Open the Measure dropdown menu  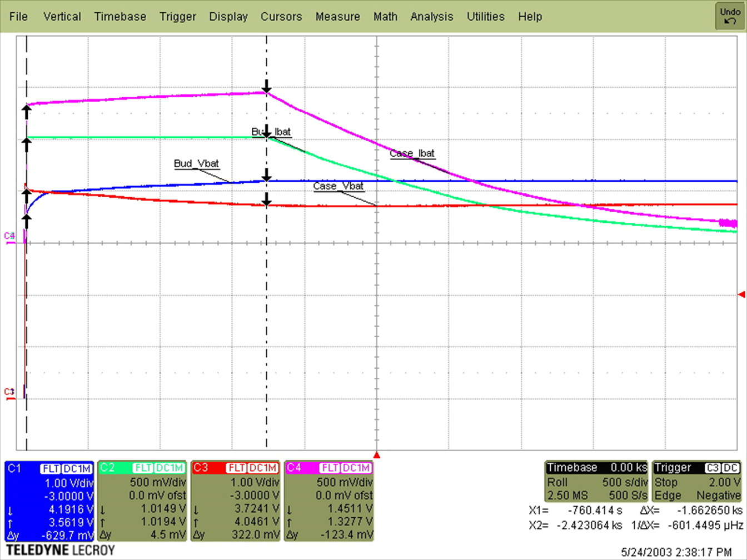337,17
